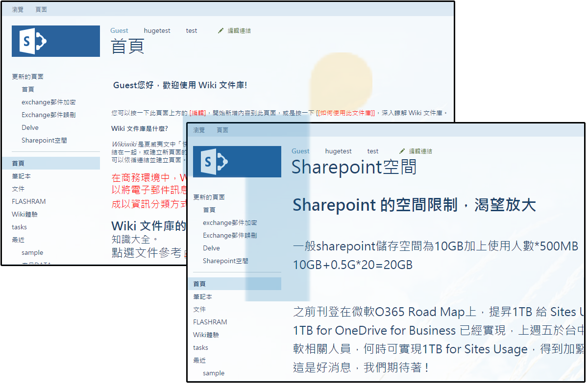Viewport: 588px width, 392px height.
Task: Open Exchange郵件誤刪 in the front window sidebar
Action: [x=230, y=235]
